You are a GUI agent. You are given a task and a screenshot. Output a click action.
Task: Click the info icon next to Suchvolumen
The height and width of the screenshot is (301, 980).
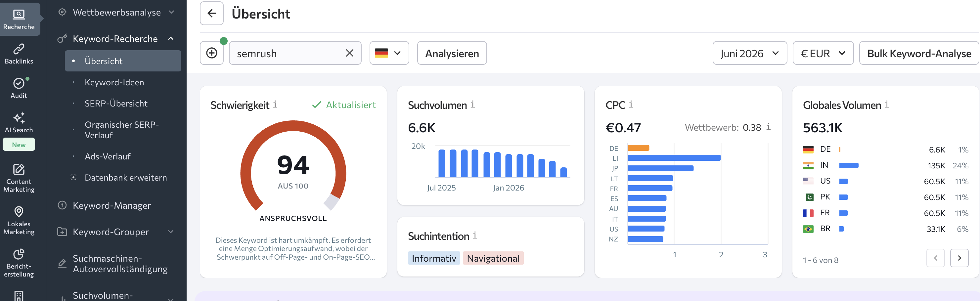(472, 104)
